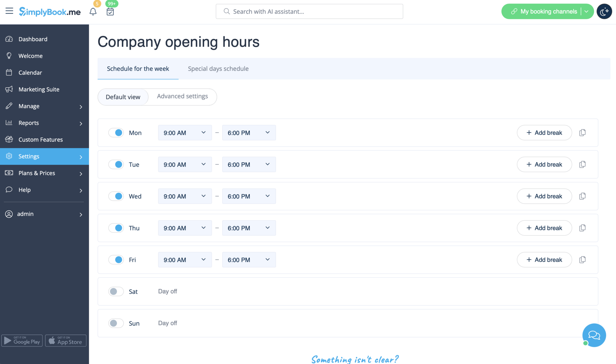Open the hamburger navigation menu
616x364 pixels.
coord(9,11)
